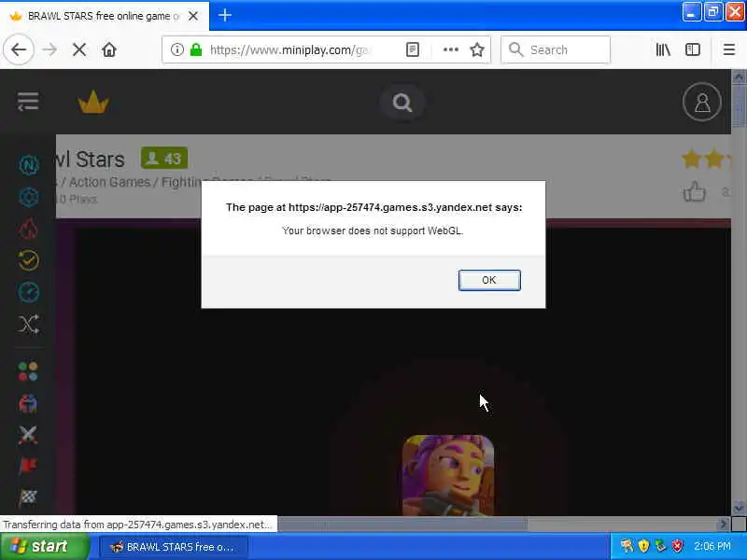Image resolution: width=747 pixels, height=560 pixels.
Task: Toggle reader view in the address bar
Action: click(413, 49)
